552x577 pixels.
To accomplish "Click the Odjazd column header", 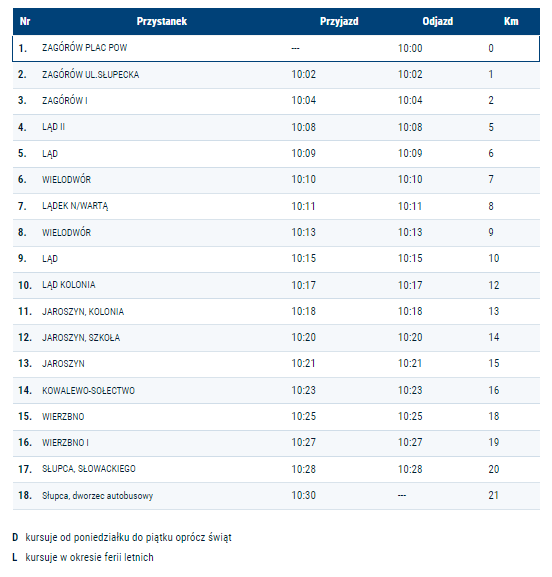I will pos(438,21).
